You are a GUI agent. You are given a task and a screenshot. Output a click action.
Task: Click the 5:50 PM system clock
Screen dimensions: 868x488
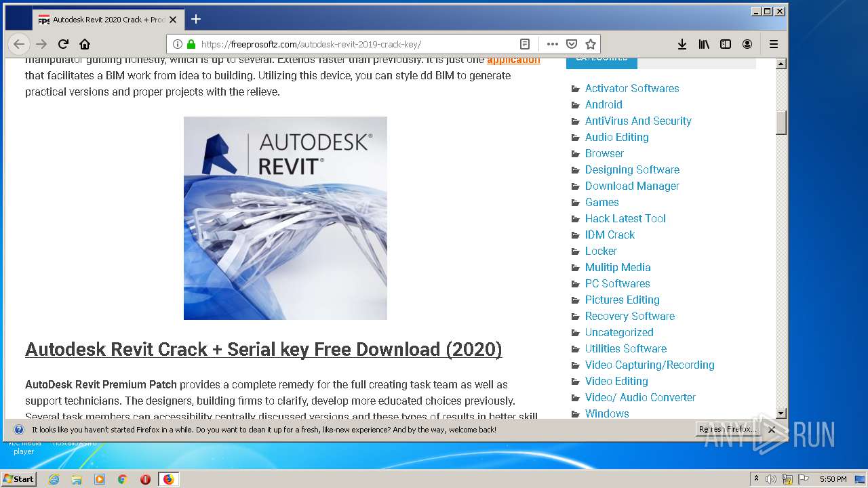click(833, 479)
